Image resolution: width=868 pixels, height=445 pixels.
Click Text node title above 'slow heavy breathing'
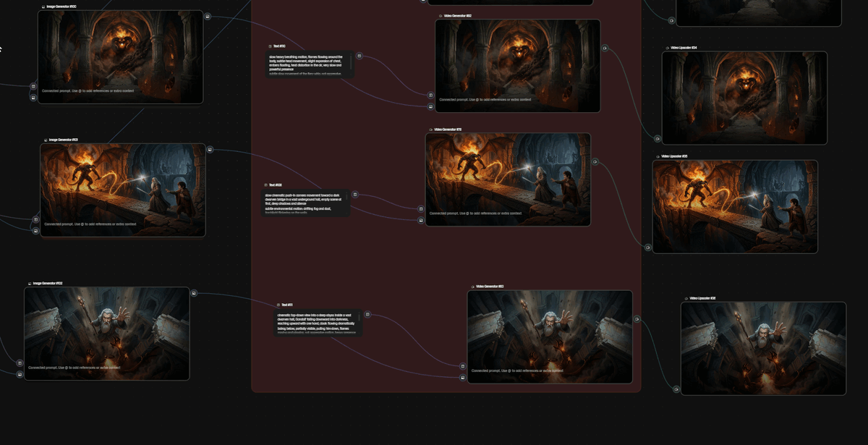click(x=279, y=46)
